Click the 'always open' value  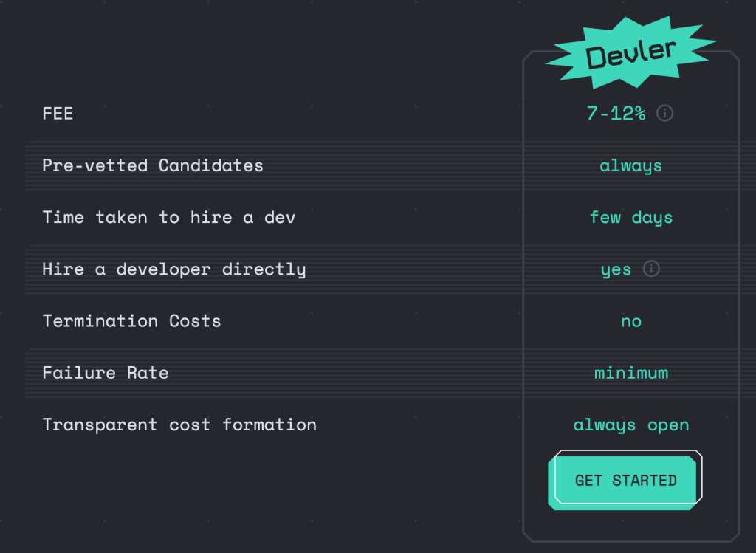pyautogui.click(x=631, y=426)
